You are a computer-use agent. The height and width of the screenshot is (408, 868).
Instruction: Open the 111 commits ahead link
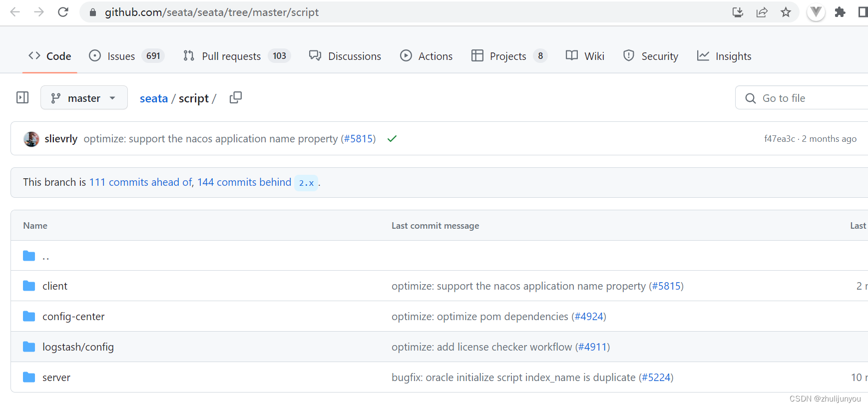pyautogui.click(x=140, y=182)
